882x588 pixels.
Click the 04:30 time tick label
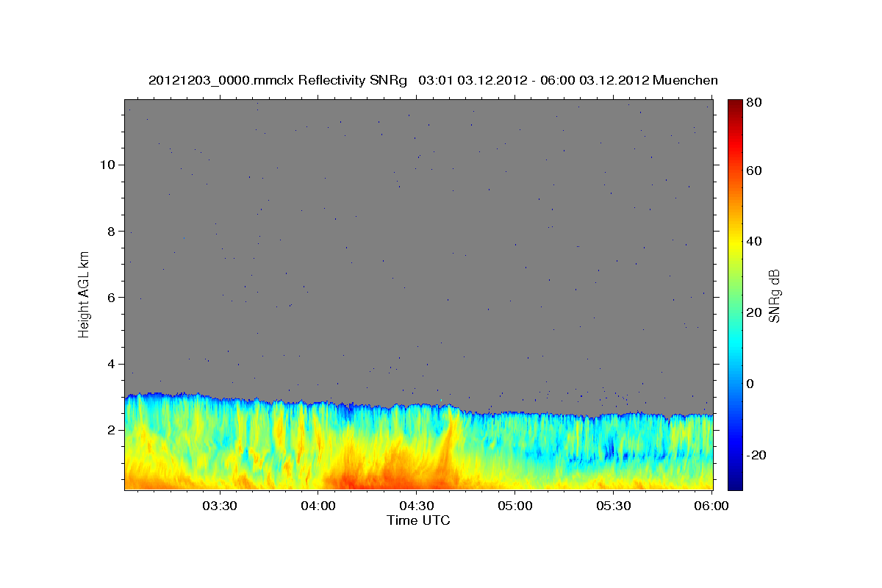point(417,506)
